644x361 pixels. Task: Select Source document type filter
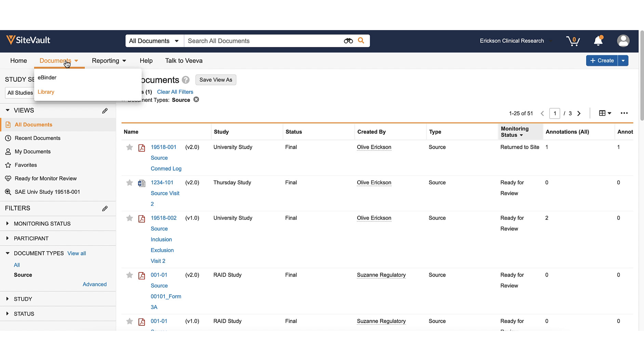coord(23,275)
